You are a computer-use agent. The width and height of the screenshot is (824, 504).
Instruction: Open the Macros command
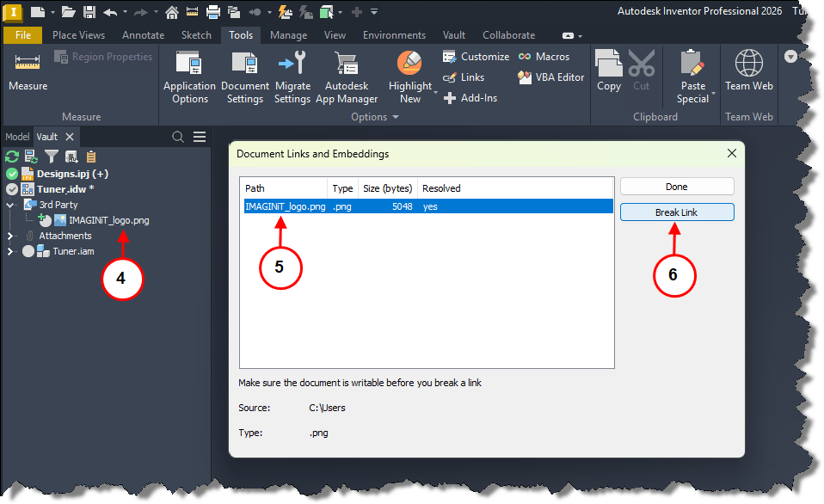544,56
